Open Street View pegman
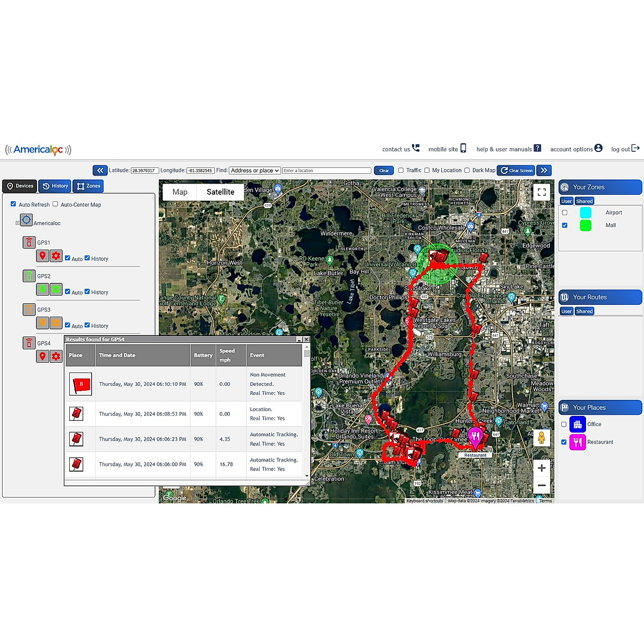The width and height of the screenshot is (644, 644). pos(541,438)
